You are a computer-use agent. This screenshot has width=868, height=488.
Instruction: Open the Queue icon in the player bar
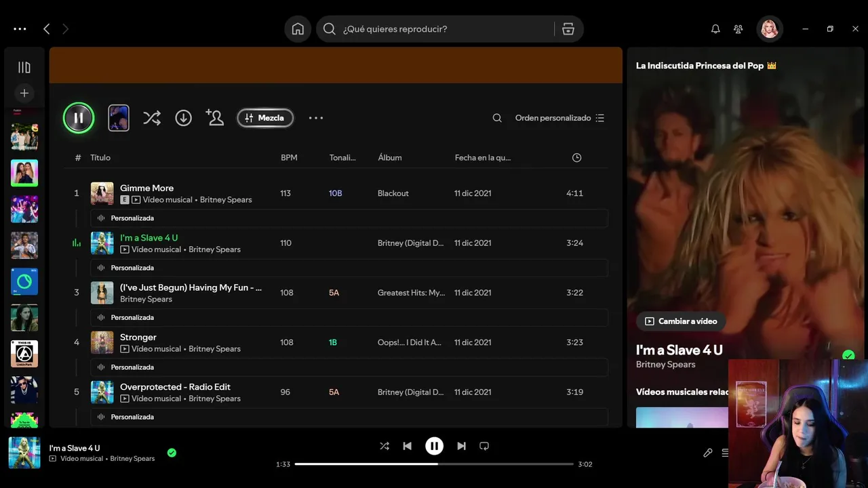725,453
